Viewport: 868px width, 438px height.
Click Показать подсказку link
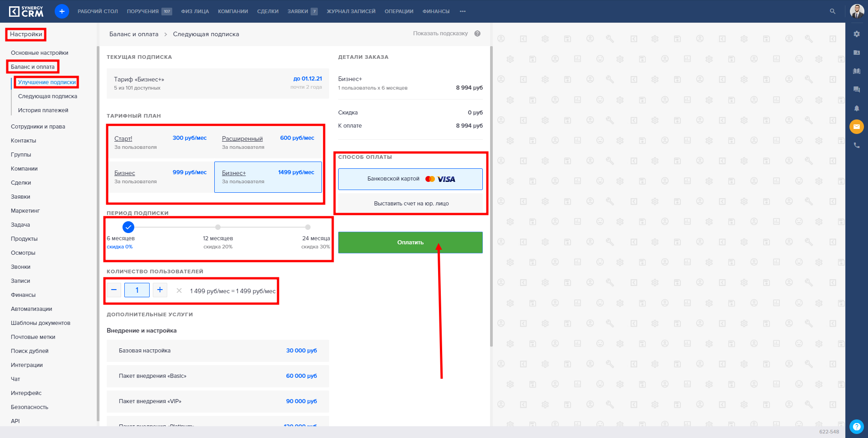pos(440,33)
